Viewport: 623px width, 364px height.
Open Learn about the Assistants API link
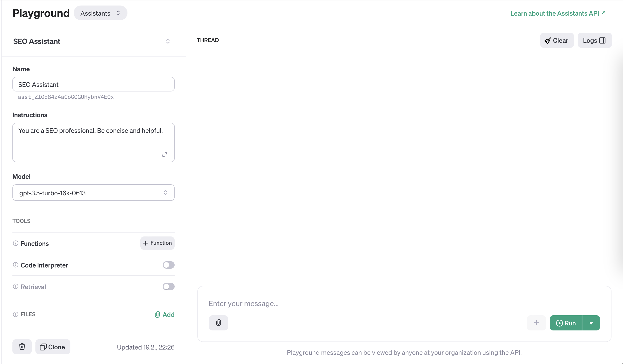point(557,13)
